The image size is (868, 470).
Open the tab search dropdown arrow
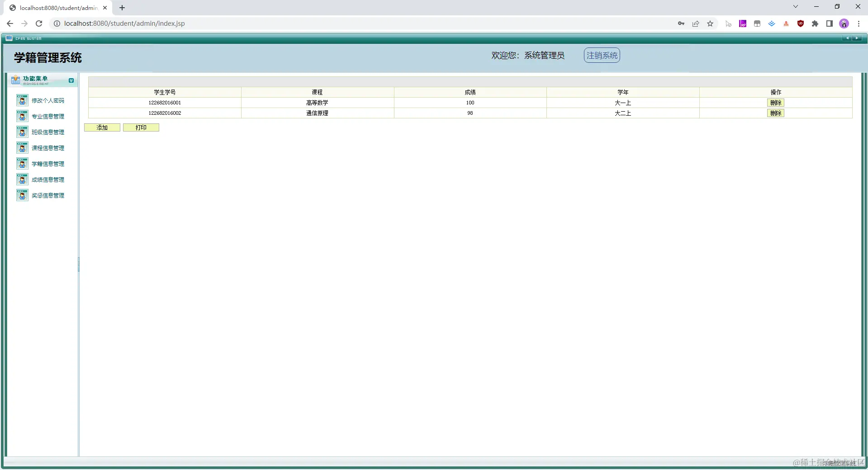[x=796, y=6]
